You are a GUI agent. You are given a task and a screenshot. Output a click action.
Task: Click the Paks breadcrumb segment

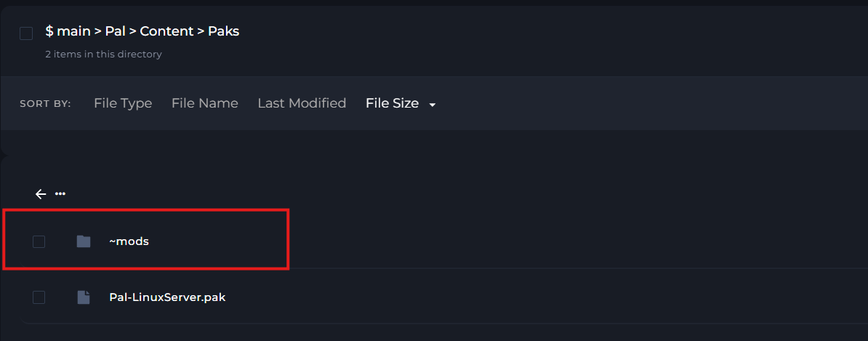coord(223,31)
